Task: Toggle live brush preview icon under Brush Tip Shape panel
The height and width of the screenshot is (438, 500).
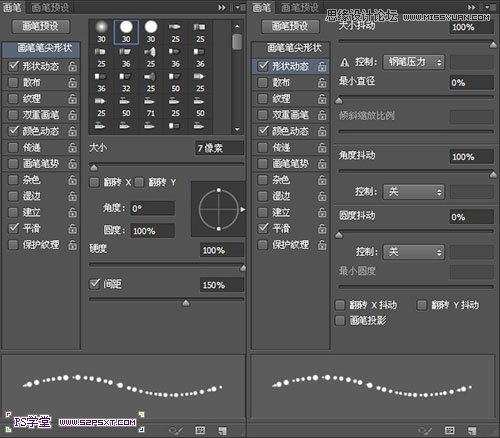Action: click(x=176, y=430)
